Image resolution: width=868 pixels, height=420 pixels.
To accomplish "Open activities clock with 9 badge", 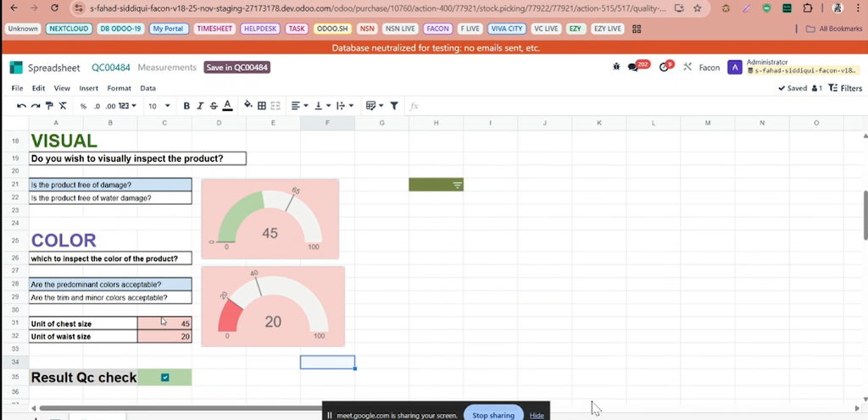I will (x=665, y=67).
